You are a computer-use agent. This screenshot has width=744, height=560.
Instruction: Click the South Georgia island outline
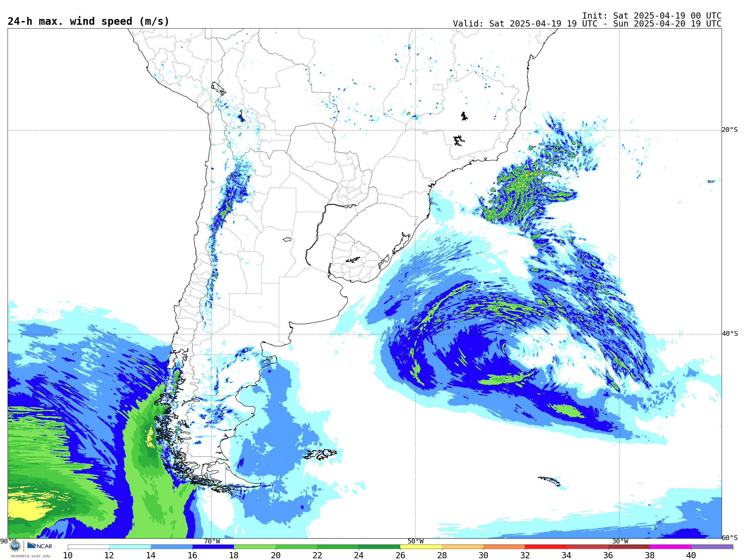click(549, 481)
